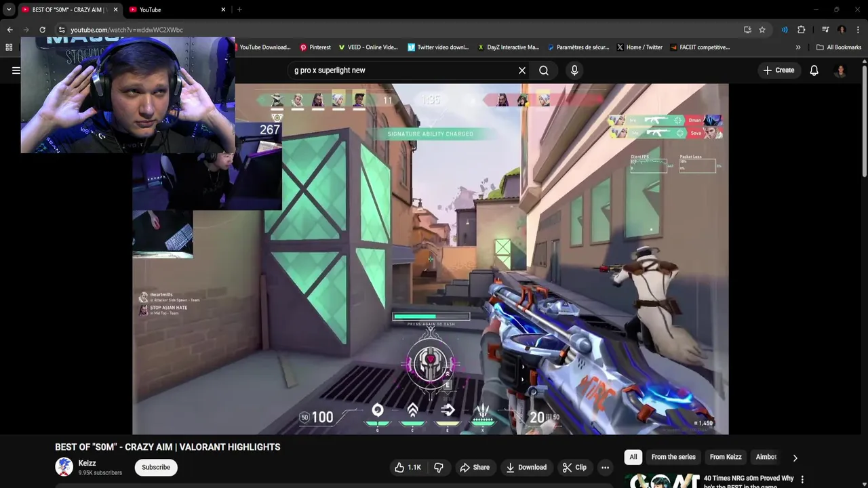This screenshot has width=868, height=488.
Task: Click the address bar URL field
Action: [x=400, y=30]
